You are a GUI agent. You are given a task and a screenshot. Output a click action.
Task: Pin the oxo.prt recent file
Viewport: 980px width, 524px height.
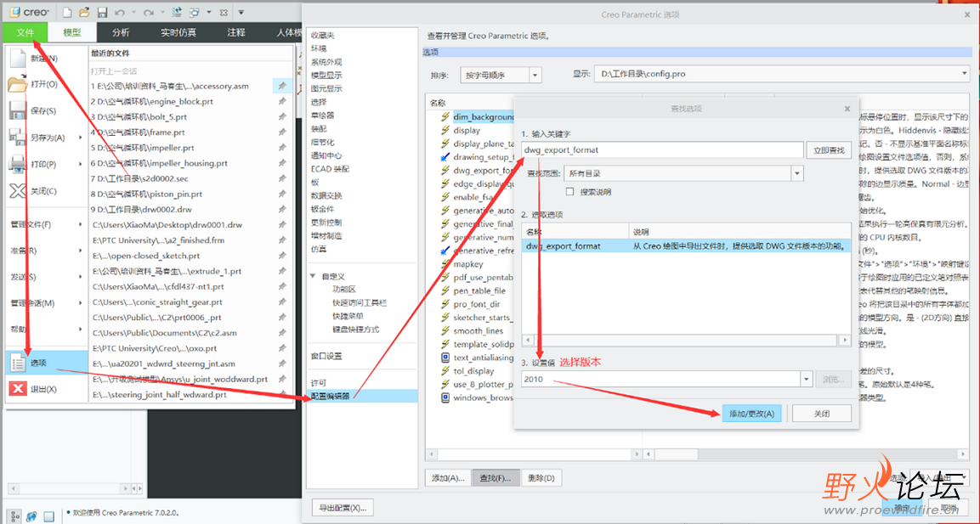pyautogui.click(x=282, y=348)
